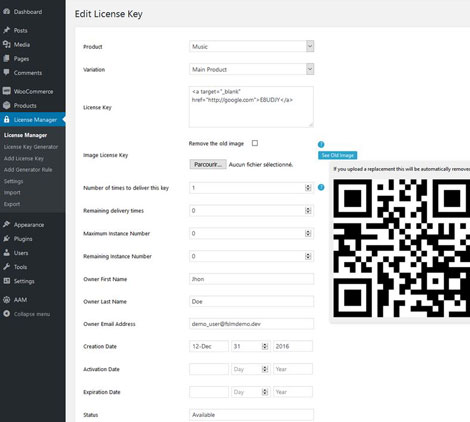Open Plugins menu label
The image size is (470, 422).
pyautogui.click(x=23, y=239)
